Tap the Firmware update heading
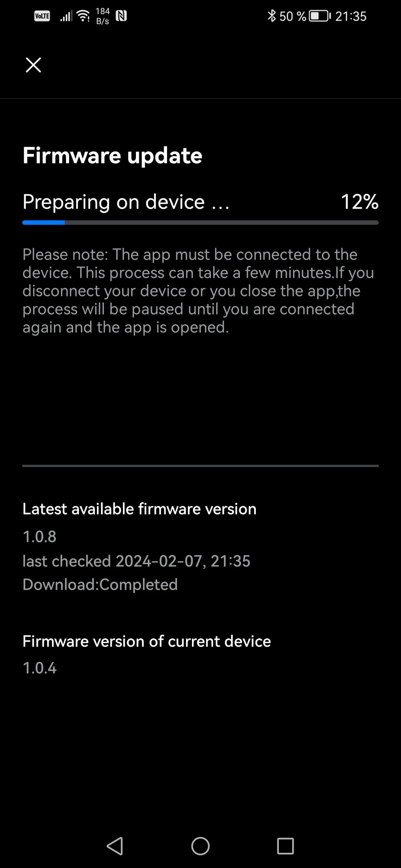Image resolution: width=401 pixels, height=868 pixels. (x=113, y=155)
